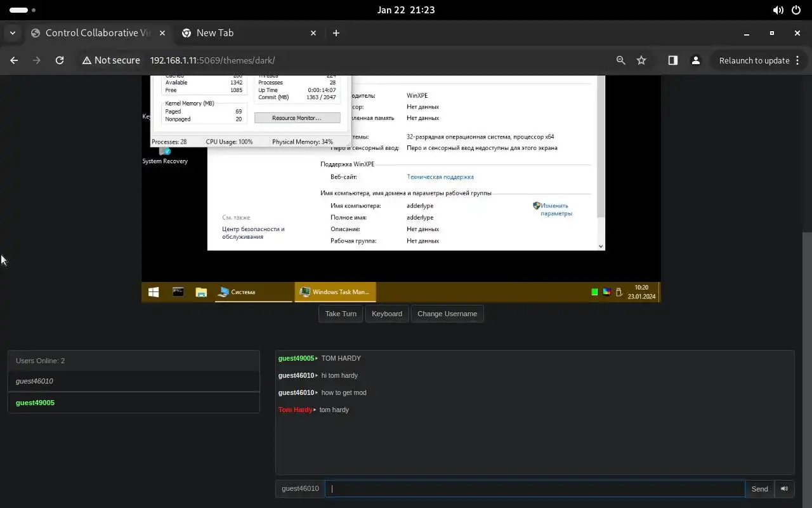Viewport: 812px width, 508px height.
Task: Click the address bar URL
Action: pos(213,60)
